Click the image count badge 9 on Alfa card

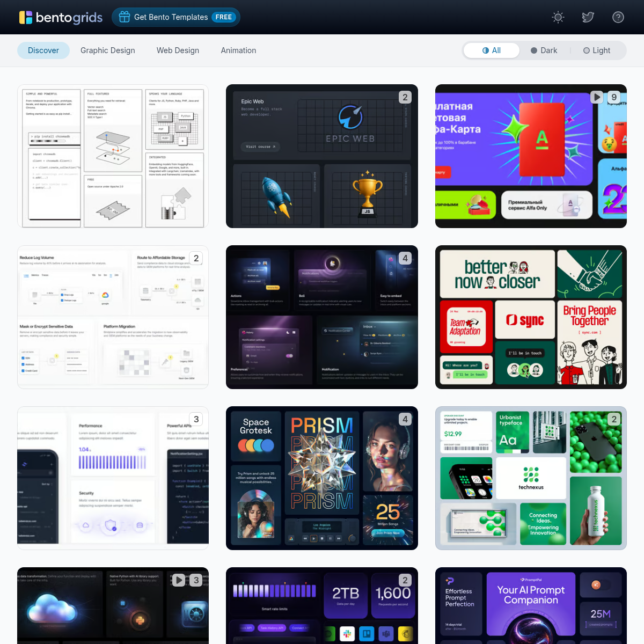coord(614,97)
